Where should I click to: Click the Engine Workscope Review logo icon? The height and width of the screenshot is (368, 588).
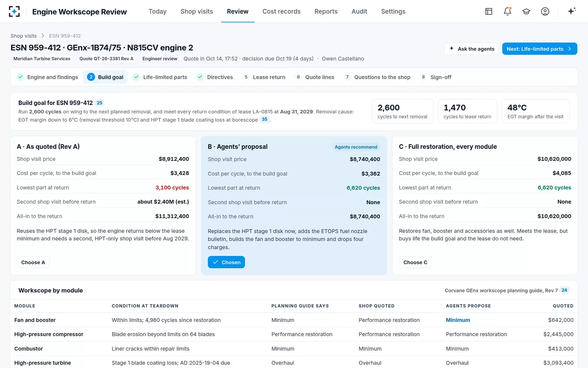click(14, 11)
